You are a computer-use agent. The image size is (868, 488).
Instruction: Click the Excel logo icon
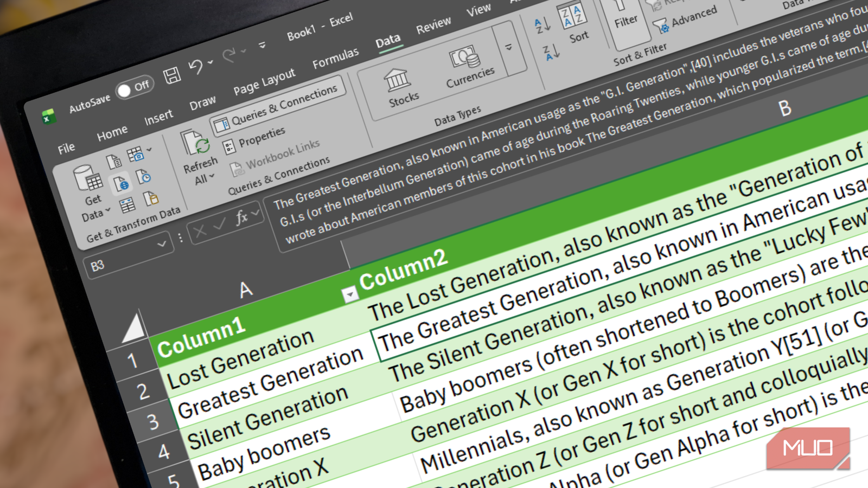49,116
